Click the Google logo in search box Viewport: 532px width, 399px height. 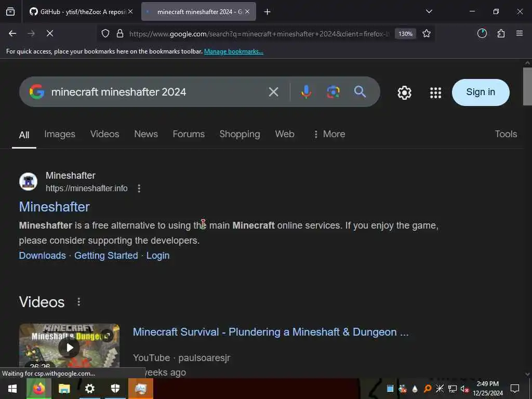(x=37, y=92)
